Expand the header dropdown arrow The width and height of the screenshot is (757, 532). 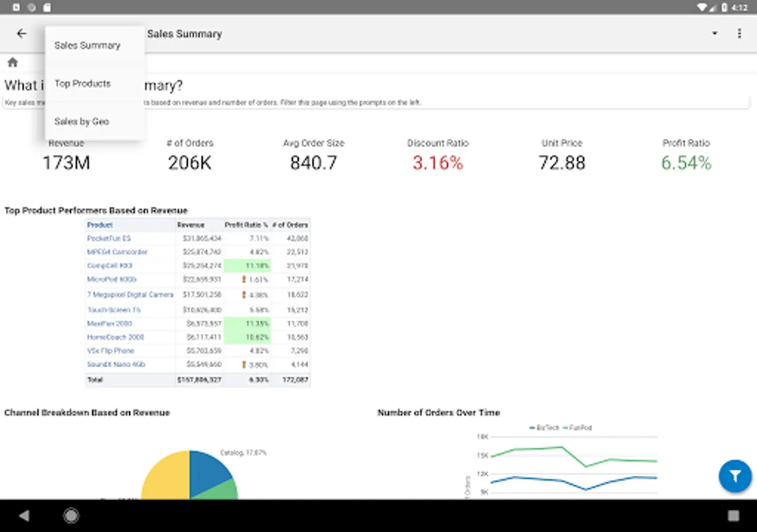714,34
